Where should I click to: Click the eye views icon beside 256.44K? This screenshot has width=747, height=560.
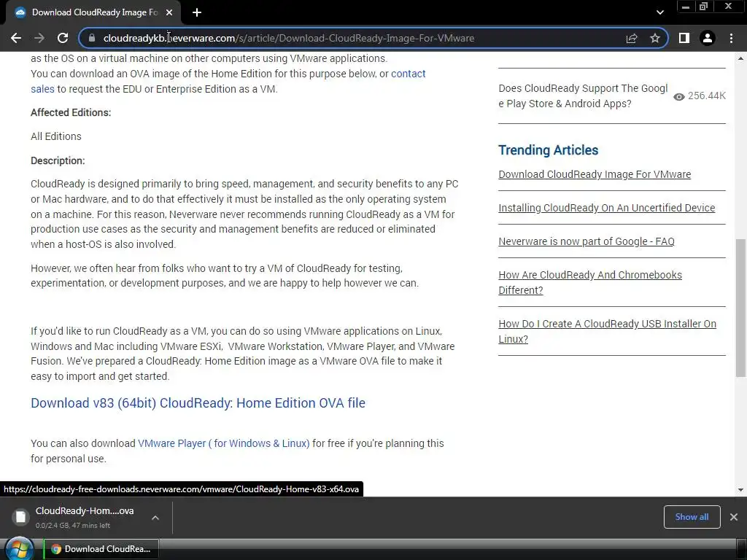[x=679, y=97]
